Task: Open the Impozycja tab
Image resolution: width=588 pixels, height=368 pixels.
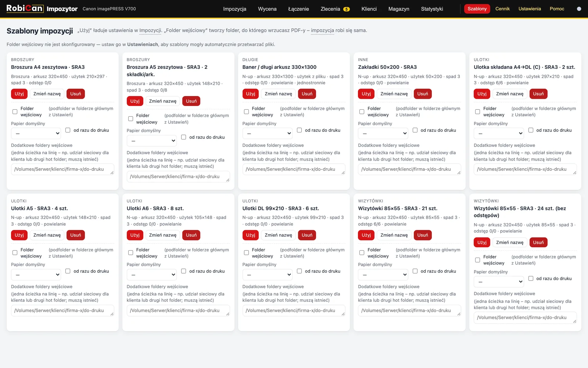Action: 235,9
